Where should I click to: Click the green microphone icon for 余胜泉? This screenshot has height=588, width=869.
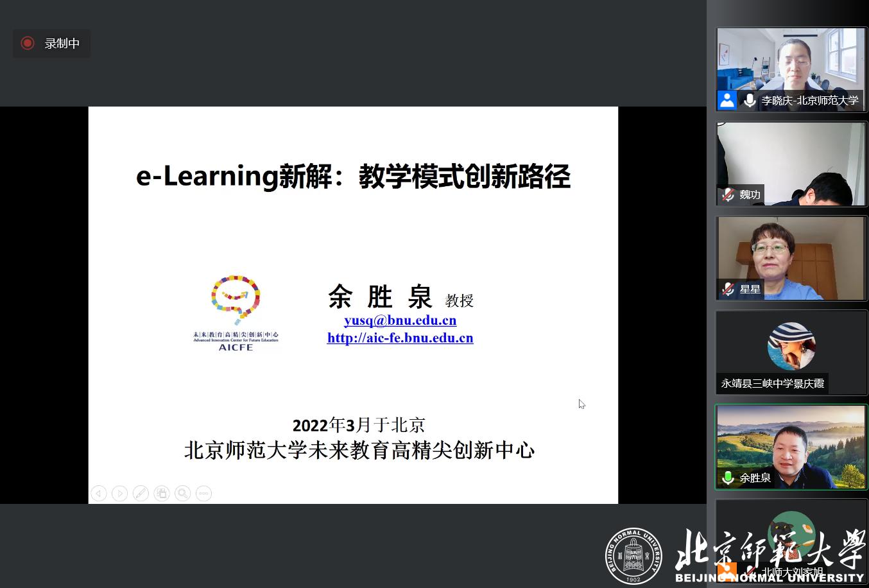pyautogui.click(x=728, y=478)
